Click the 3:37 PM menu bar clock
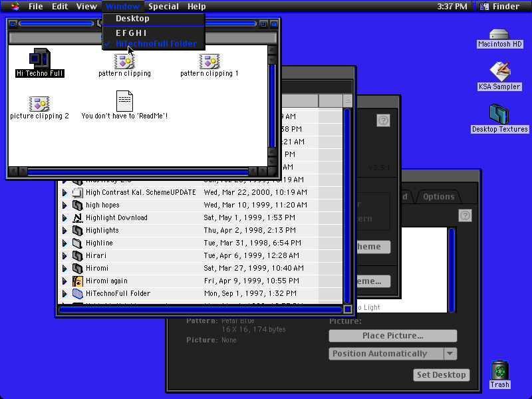 [452, 7]
